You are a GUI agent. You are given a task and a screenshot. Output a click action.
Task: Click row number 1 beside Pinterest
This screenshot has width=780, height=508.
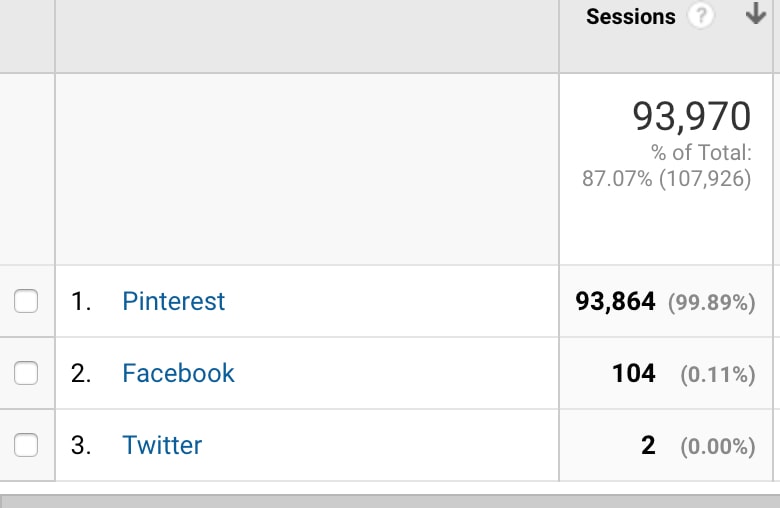81,302
